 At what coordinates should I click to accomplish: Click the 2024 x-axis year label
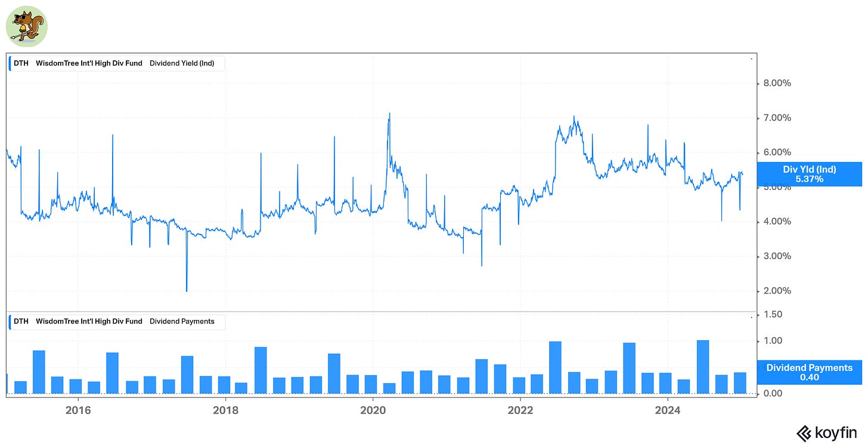[x=667, y=410]
